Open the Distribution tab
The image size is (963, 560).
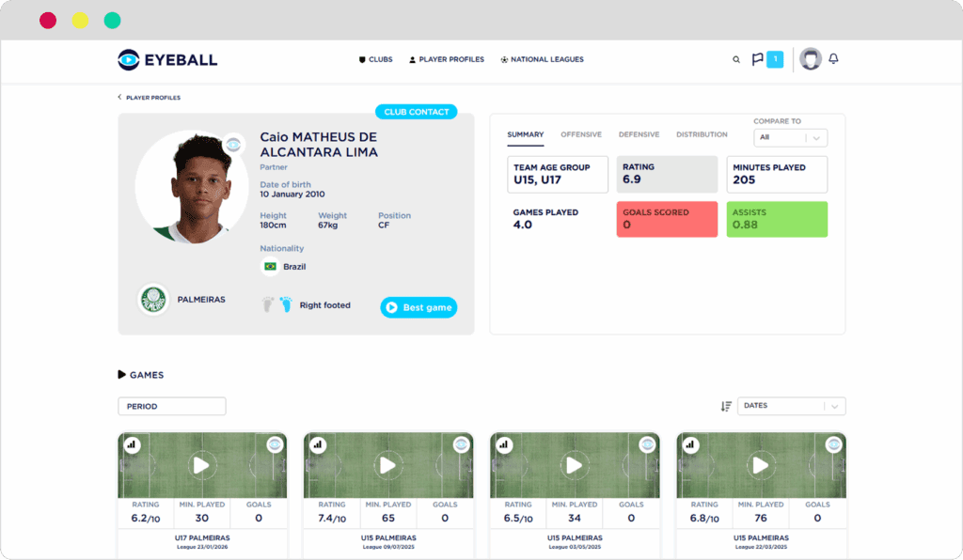tap(702, 134)
